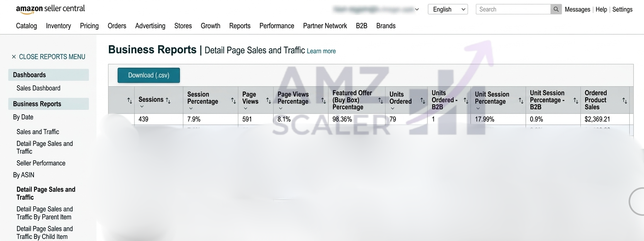Click the search magnifier icon

pos(556,9)
